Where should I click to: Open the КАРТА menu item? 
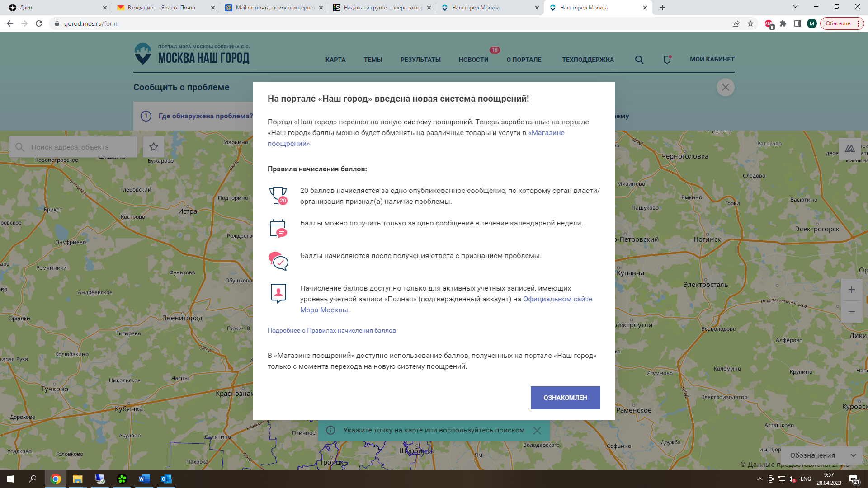coord(335,60)
